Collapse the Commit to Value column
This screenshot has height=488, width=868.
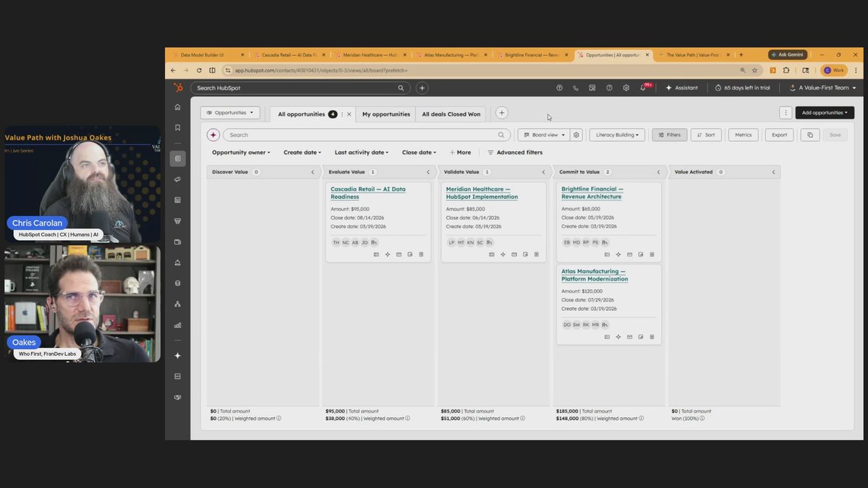pos(658,172)
